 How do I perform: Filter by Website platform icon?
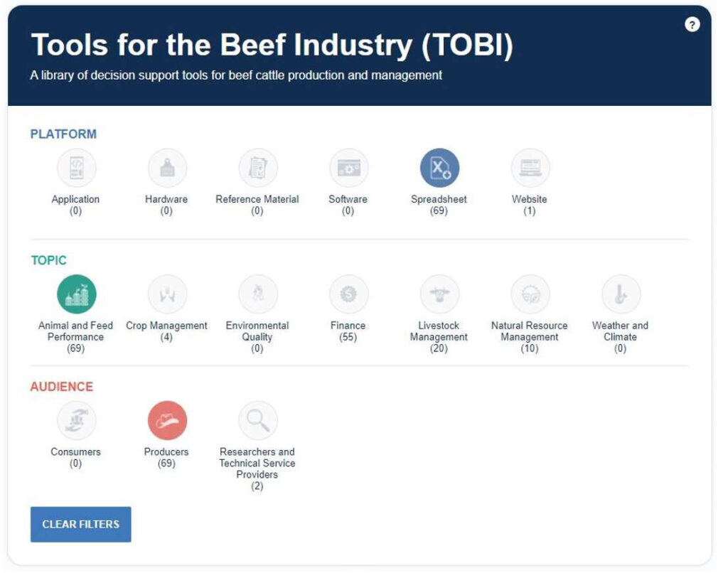[530, 168]
